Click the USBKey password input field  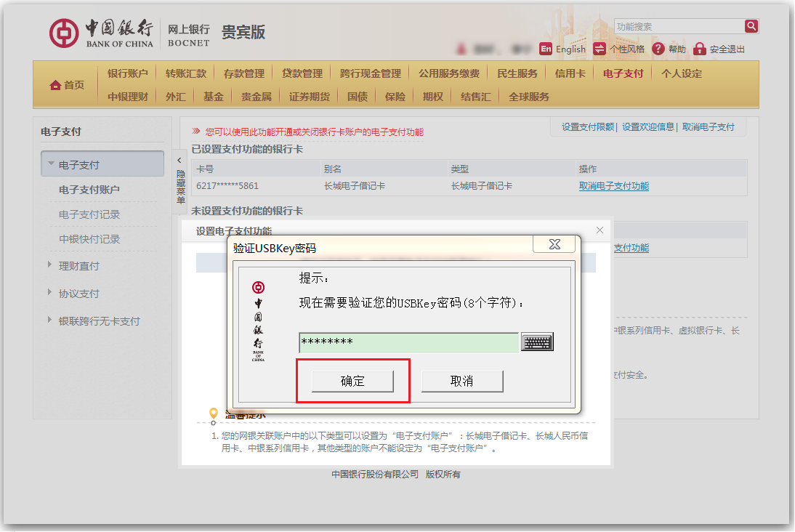click(408, 342)
